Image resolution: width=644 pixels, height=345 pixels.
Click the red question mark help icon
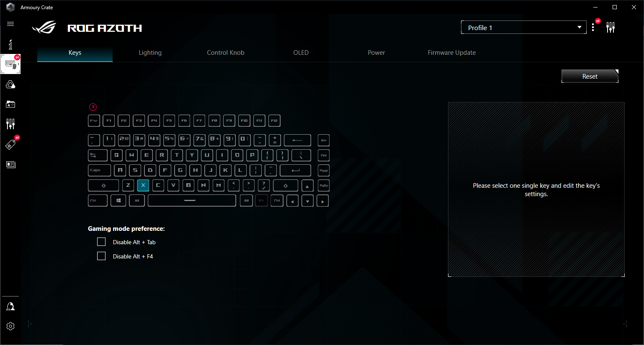(93, 107)
